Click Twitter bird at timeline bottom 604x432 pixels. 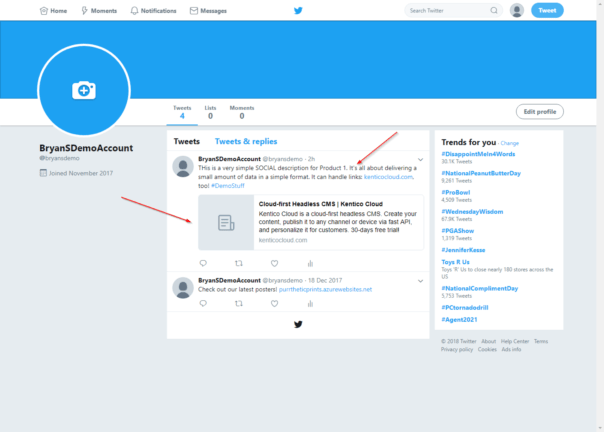pyautogui.click(x=298, y=324)
